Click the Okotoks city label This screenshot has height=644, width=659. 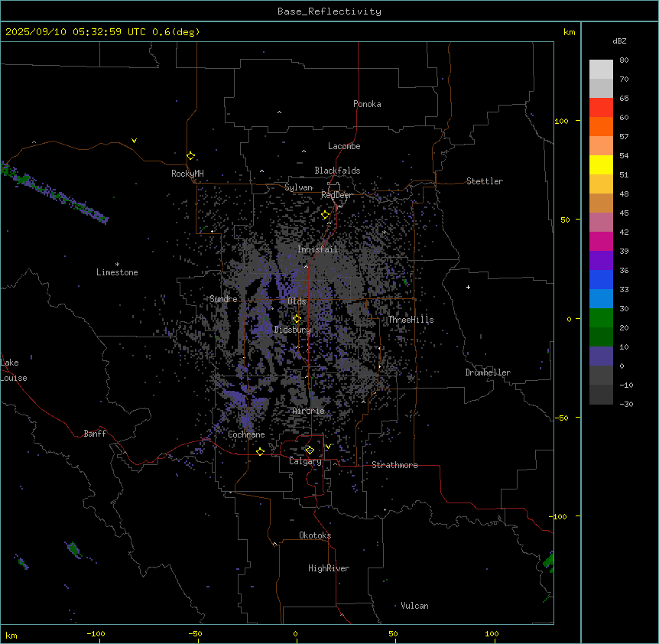[315, 535]
